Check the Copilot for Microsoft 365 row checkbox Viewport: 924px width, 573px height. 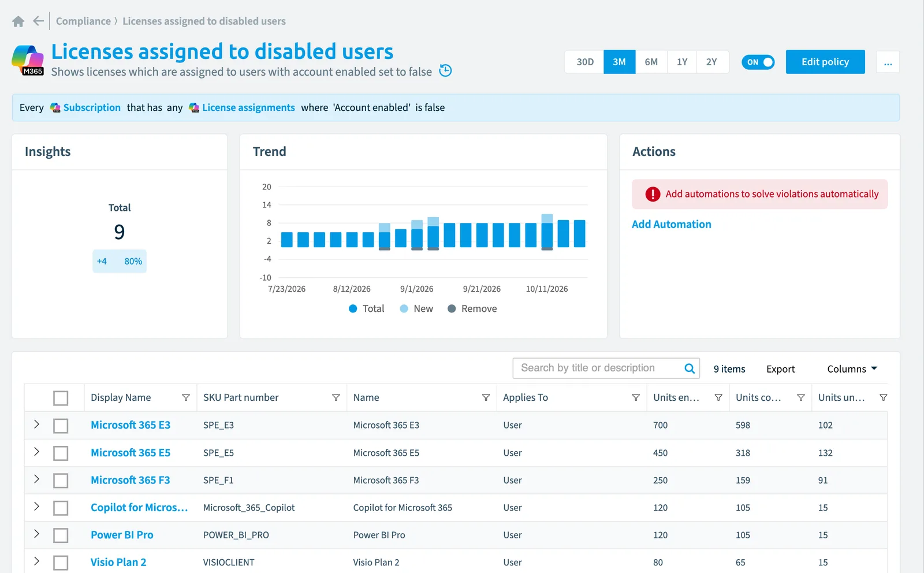pos(61,508)
